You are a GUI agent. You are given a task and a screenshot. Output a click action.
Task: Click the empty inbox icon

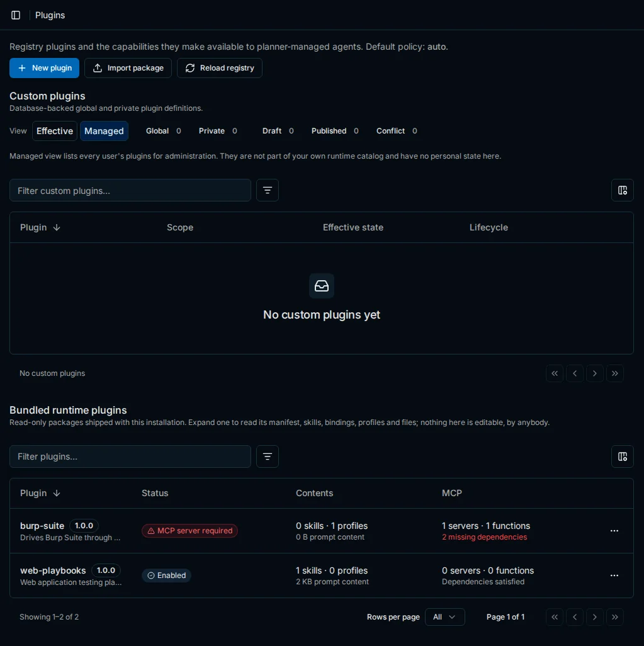322,286
